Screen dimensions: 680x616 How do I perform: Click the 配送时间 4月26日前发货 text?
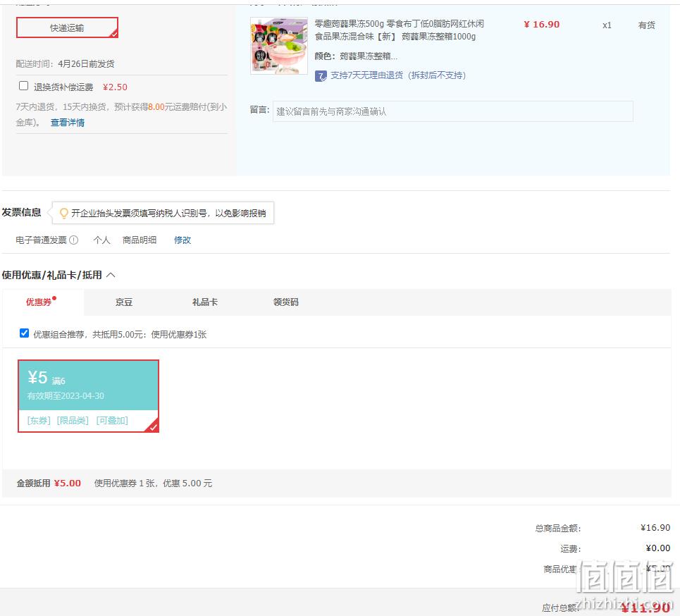[65, 63]
